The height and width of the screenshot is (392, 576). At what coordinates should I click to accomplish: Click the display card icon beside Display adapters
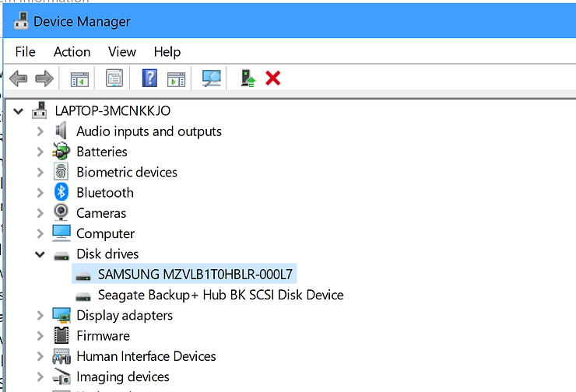tap(61, 315)
